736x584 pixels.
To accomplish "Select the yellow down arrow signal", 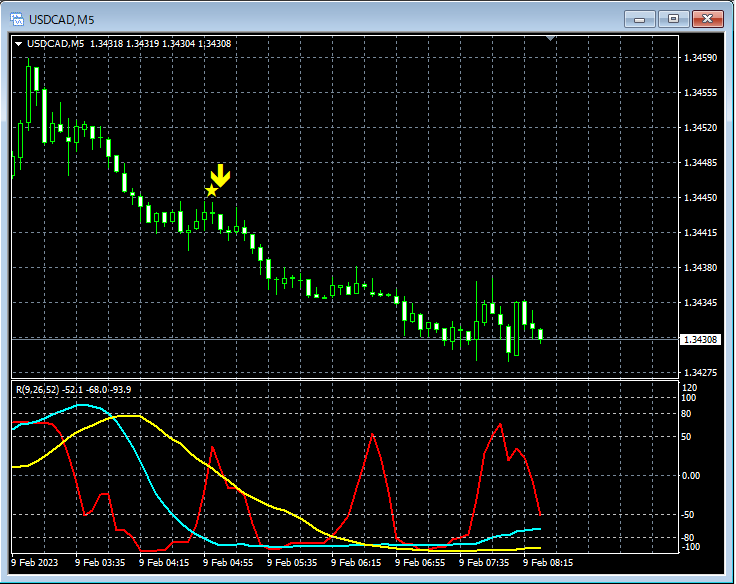I will (221, 176).
